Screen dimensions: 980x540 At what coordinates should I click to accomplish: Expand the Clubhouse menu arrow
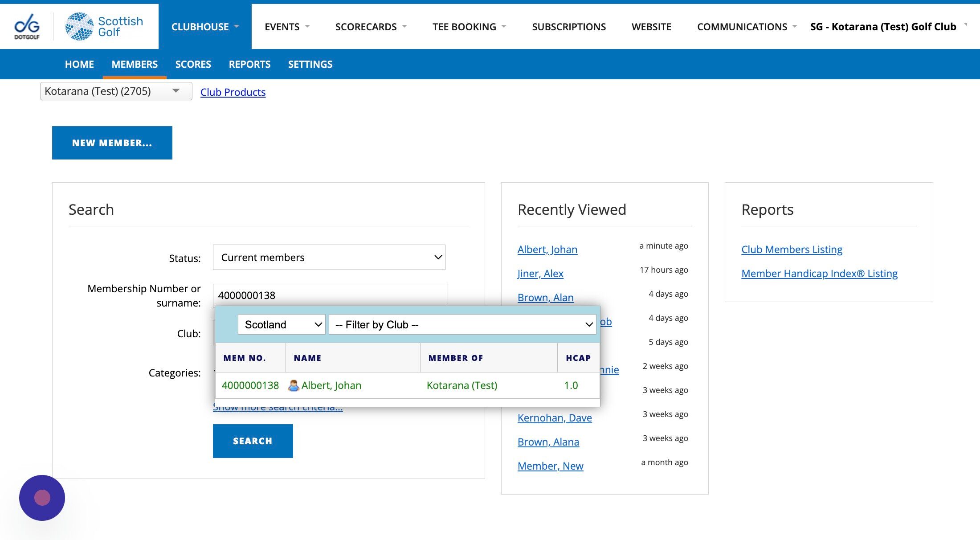pos(237,26)
